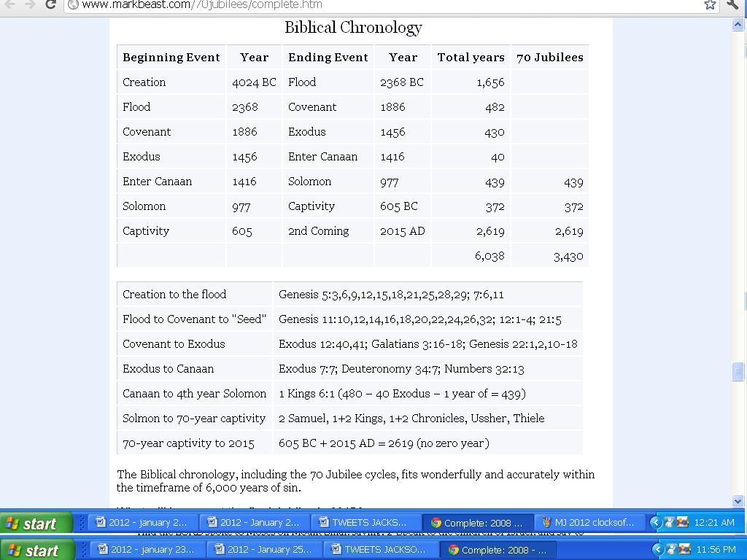Click the browser back arrow
Image resolution: width=747 pixels, height=560 pixels.
9,5
